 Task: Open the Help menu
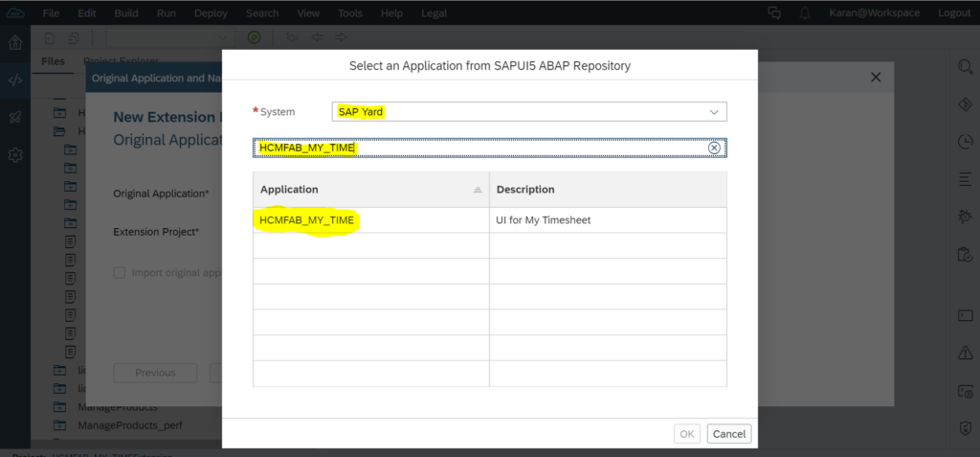coord(391,13)
